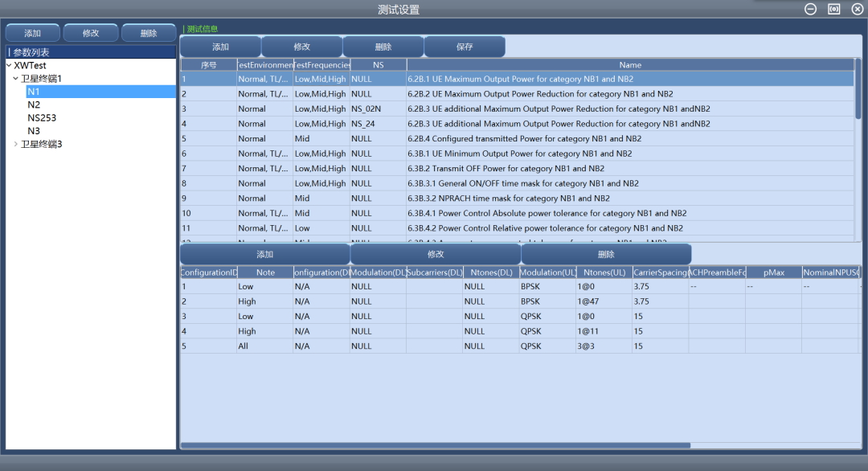The height and width of the screenshot is (471, 868).
Task: Click 删除 above the parameter list
Action: pos(149,33)
